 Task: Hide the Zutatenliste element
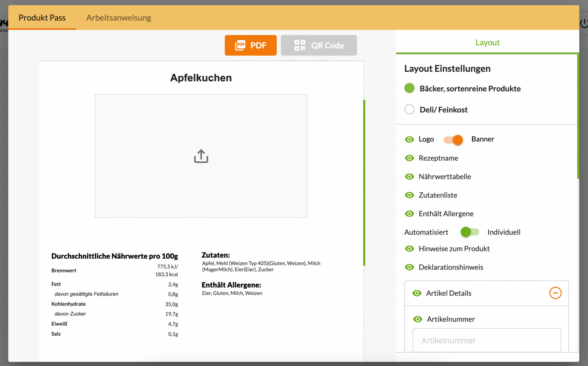(409, 195)
